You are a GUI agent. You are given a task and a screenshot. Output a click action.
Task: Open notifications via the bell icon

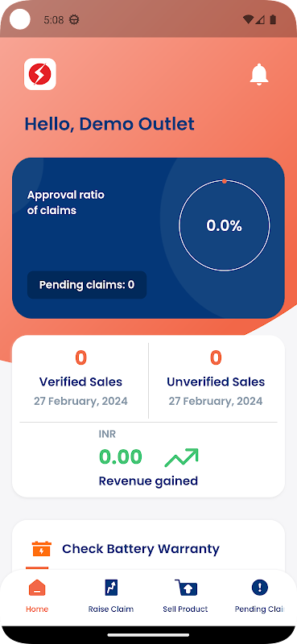coord(259,75)
